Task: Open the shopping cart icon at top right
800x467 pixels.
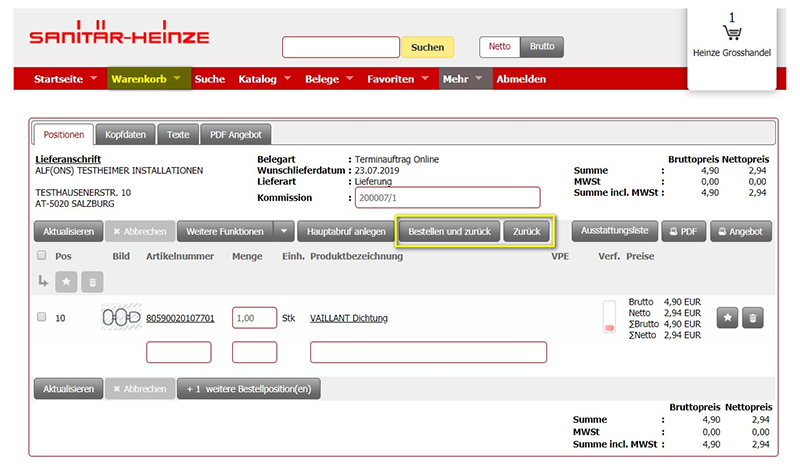Action: pyautogui.click(x=731, y=33)
